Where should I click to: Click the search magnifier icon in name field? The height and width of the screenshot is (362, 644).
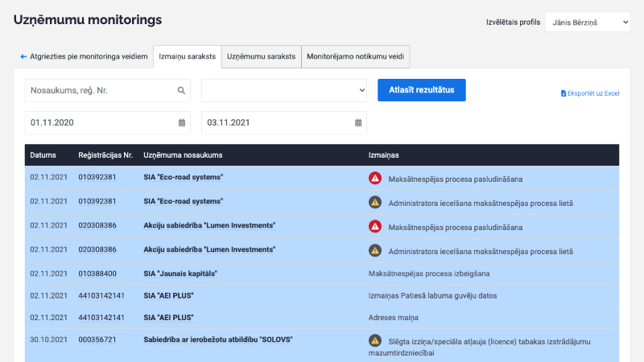pos(181,91)
